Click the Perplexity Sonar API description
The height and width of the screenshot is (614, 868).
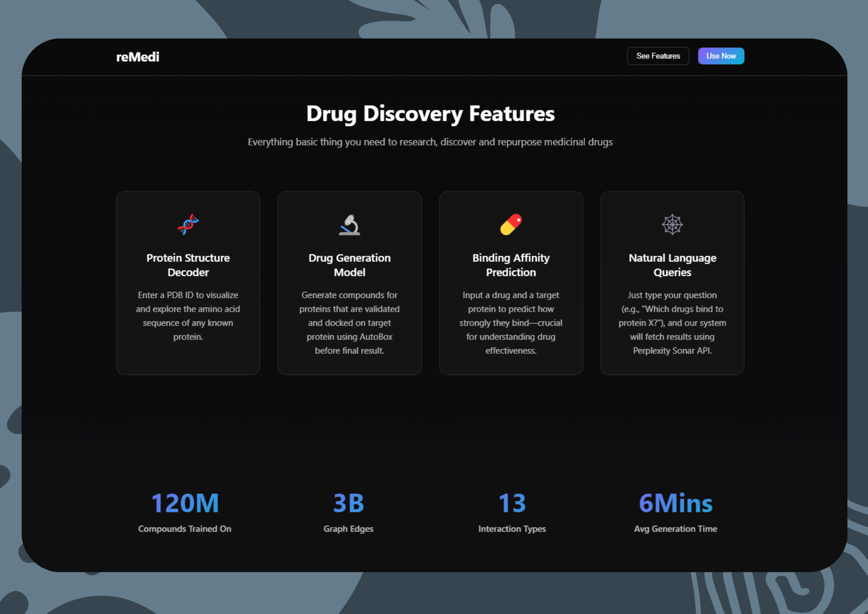pyautogui.click(x=672, y=323)
